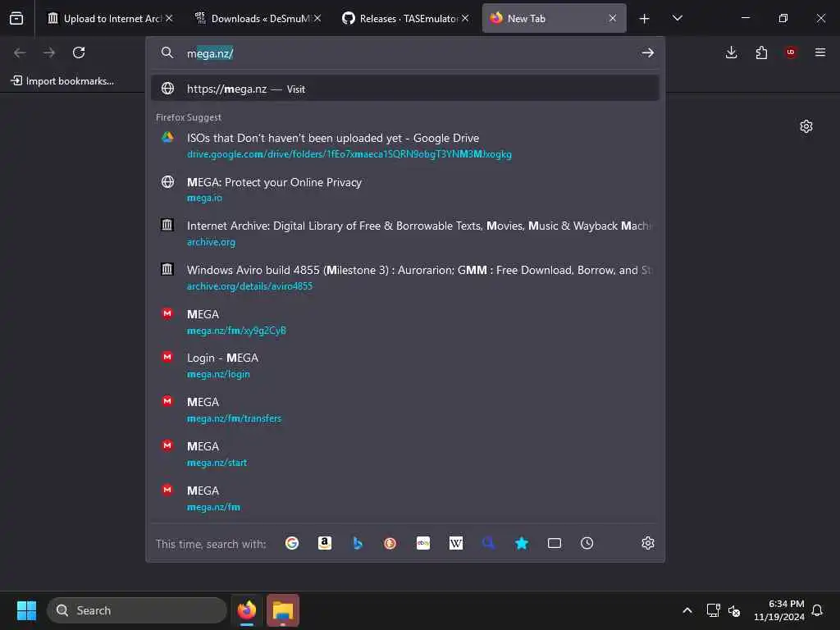Search this time with Wikipedia

tap(456, 543)
